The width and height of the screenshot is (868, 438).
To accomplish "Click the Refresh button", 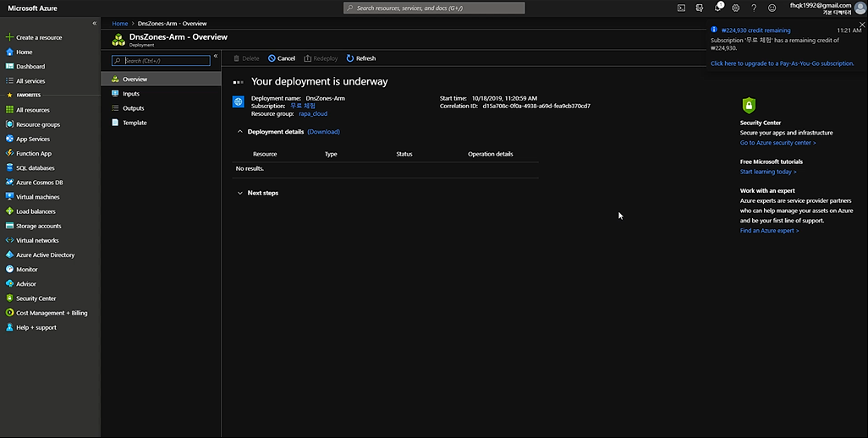I will [x=361, y=58].
